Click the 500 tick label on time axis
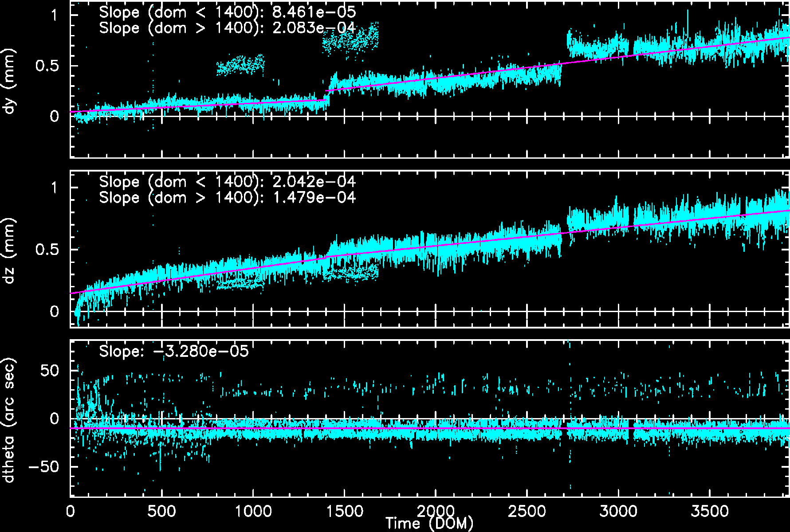This screenshot has height=532, width=790. pos(161,511)
